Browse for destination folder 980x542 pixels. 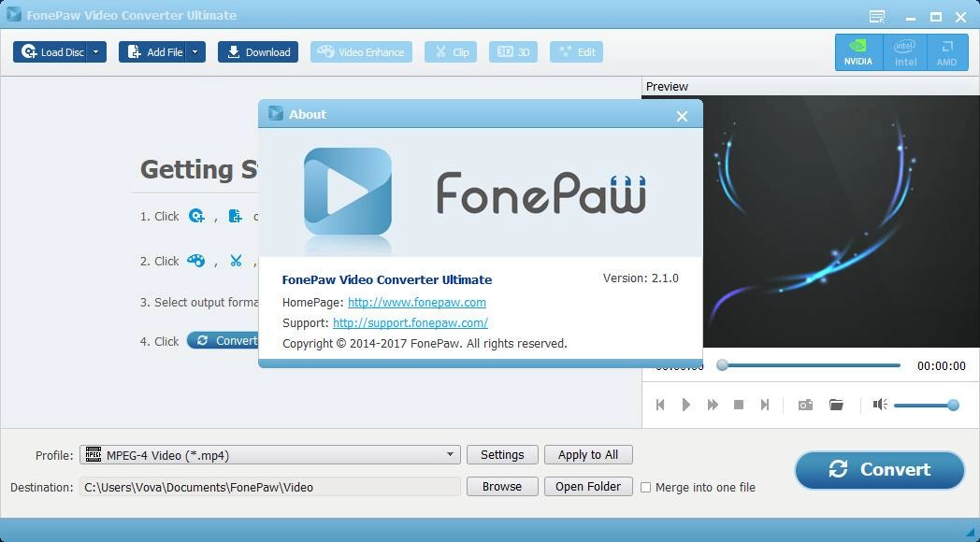coord(502,487)
